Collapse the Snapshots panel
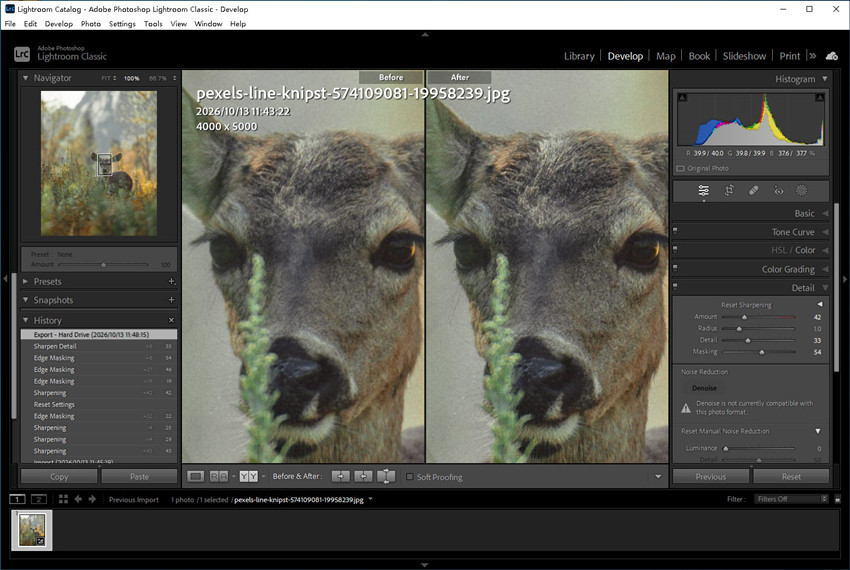The width and height of the screenshot is (850, 570). pos(25,299)
